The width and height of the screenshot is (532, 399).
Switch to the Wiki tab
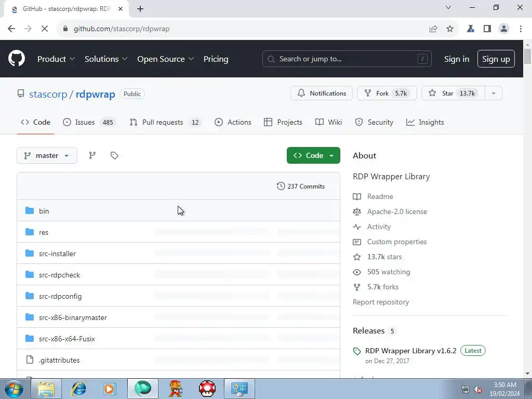(x=328, y=122)
